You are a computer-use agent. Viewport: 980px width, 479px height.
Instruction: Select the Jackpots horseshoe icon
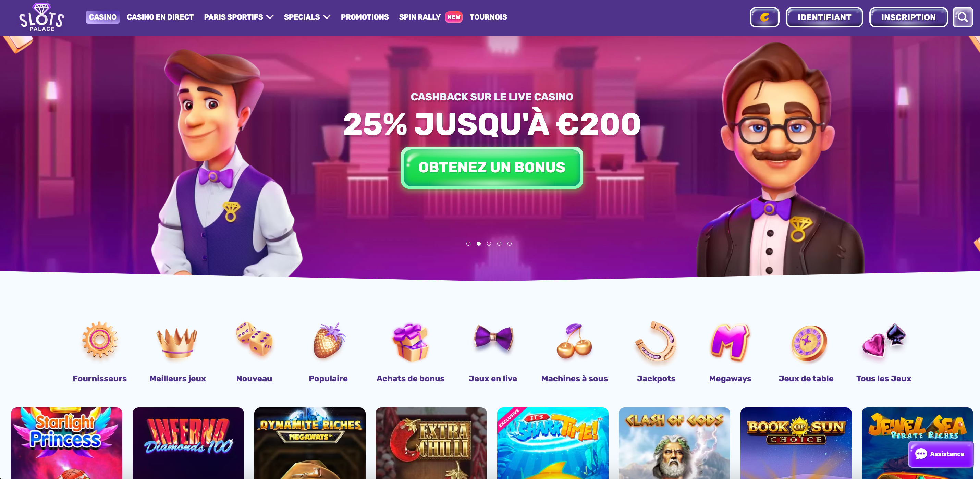coord(656,341)
